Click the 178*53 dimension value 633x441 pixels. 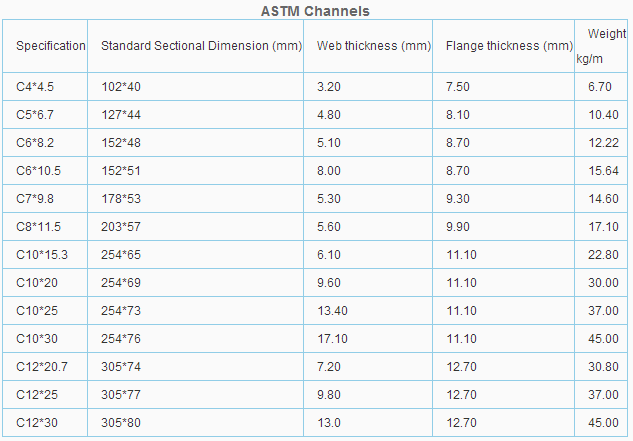click(x=121, y=199)
